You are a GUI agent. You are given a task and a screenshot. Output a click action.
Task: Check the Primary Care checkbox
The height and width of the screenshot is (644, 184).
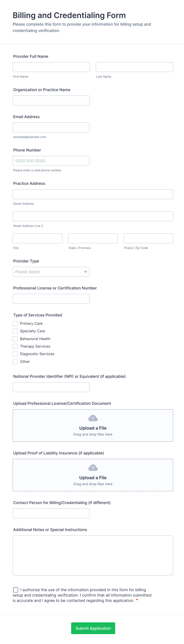pos(15,324)
